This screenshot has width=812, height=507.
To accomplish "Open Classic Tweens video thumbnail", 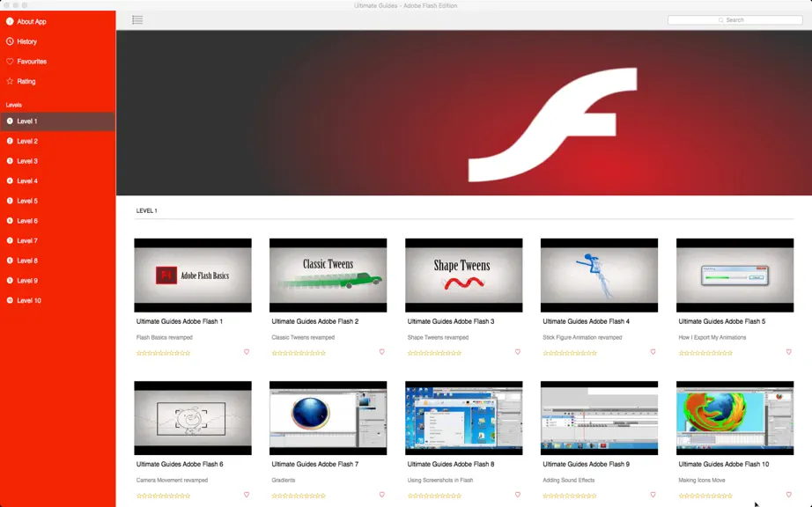I will (x=328, y=276).
